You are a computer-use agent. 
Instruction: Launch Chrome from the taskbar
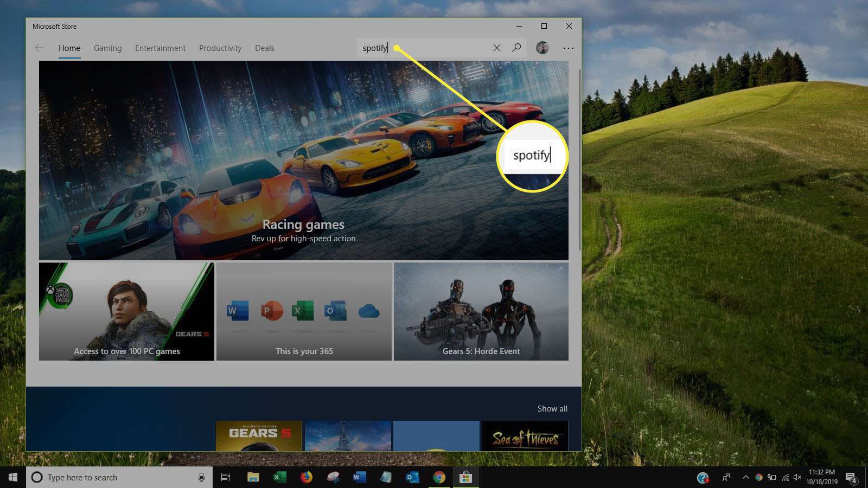click(439, 477)
